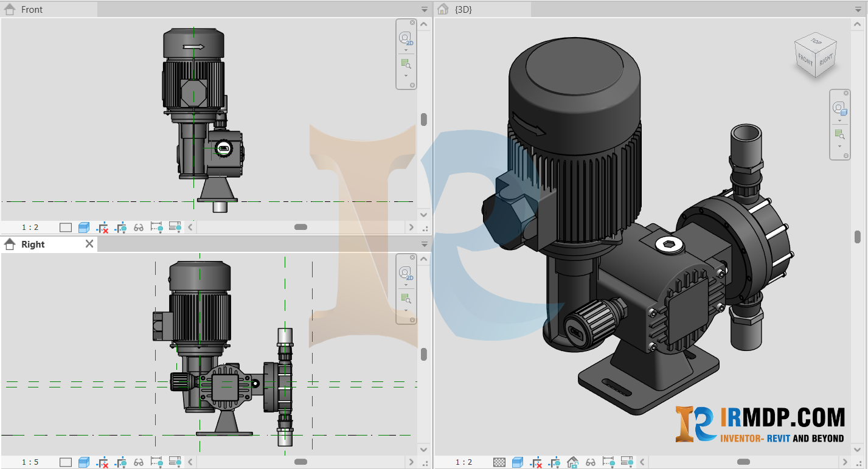Expand steering wheel dropdown in Front view

406,50
